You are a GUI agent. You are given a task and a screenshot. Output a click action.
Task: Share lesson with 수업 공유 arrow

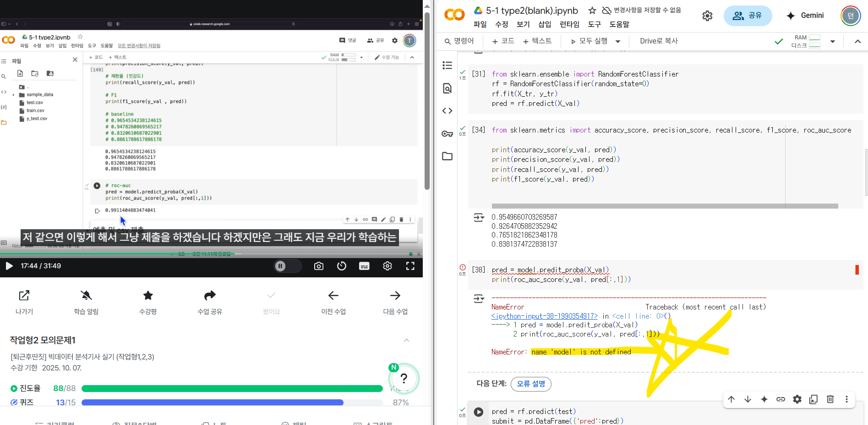210,296
